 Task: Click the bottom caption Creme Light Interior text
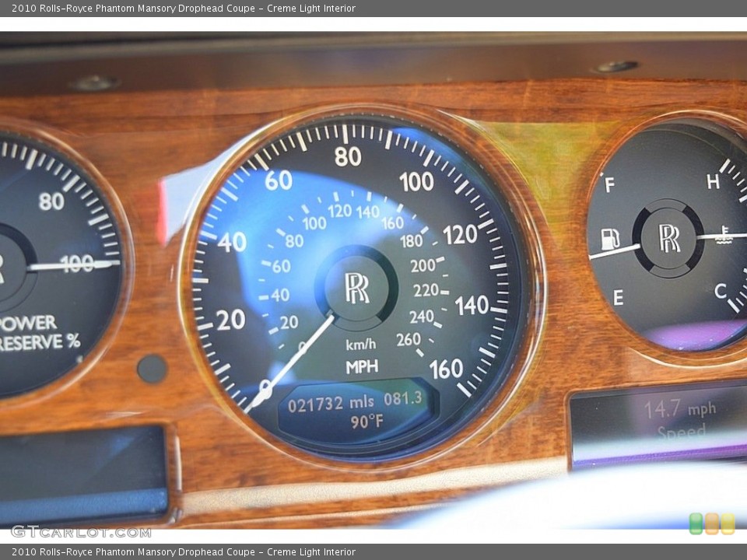[311, 552]
